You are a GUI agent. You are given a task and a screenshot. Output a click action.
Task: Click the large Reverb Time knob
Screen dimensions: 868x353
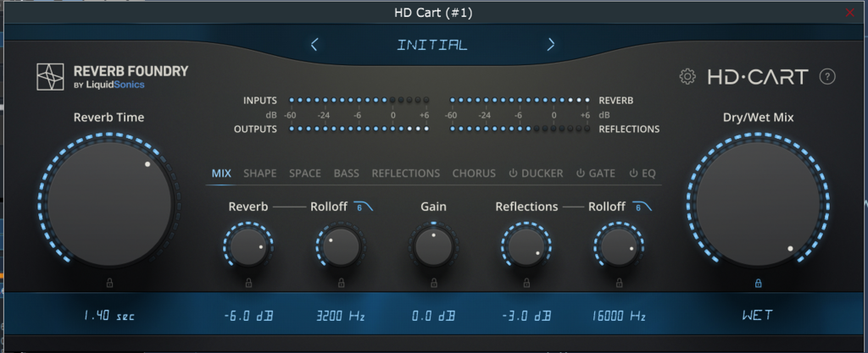[109, 202]
